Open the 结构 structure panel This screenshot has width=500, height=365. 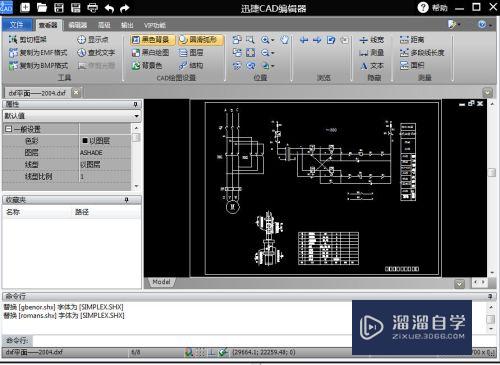[x=191, y=66]
